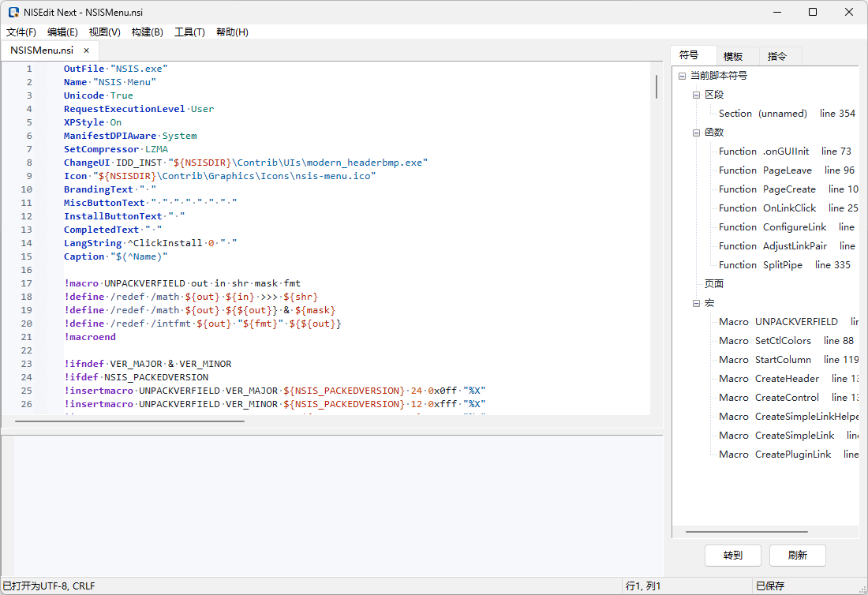Select Function PageLeave in symbol tree
This screenshot has height=595, width=868.
[x=786, y=170]
